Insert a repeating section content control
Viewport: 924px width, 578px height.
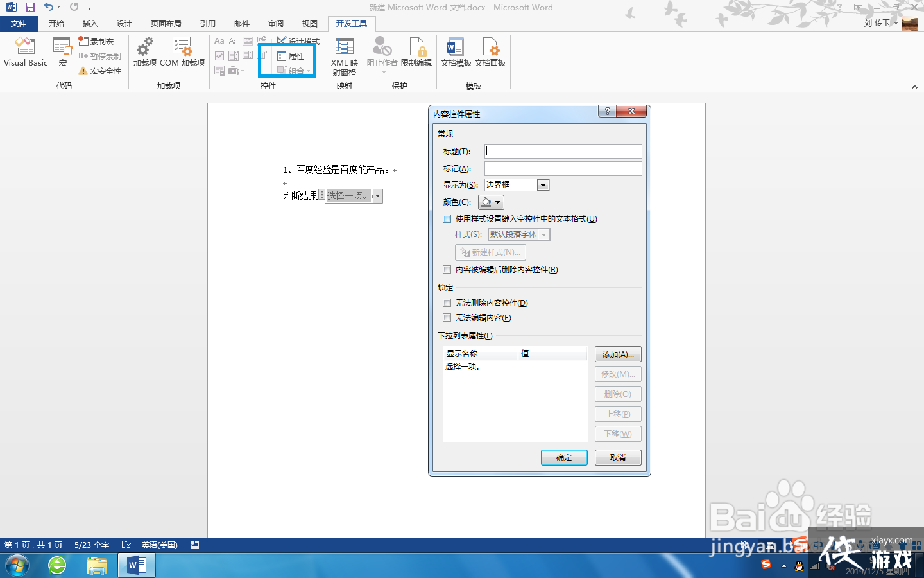[x=219, y=71]
